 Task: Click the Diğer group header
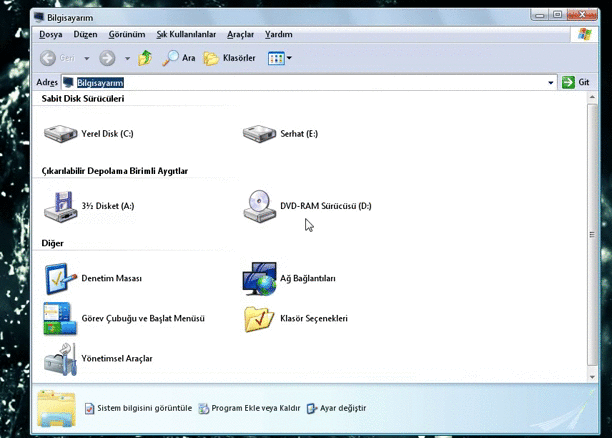click(52, 243)
